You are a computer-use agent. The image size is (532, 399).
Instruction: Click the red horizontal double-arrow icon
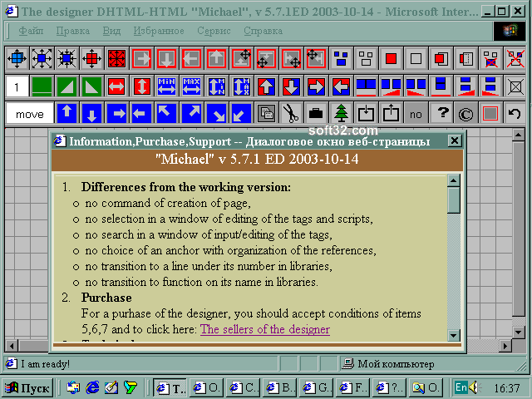116,86
